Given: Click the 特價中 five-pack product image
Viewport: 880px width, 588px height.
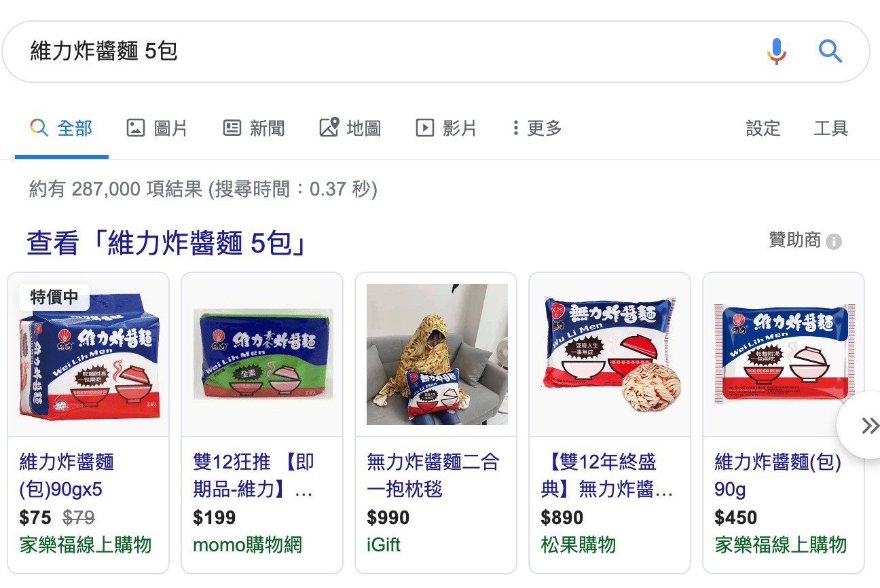Looking at the screenshot, I should 89,354.
